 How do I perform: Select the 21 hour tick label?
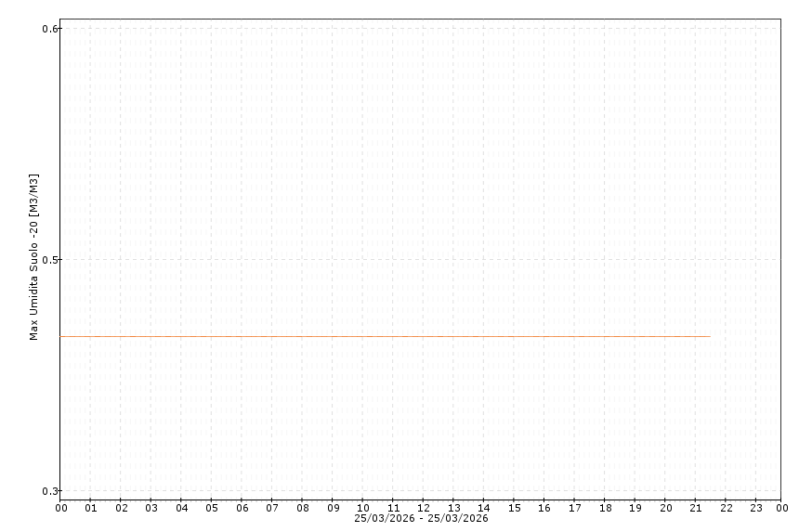click(x=696, y=508)
